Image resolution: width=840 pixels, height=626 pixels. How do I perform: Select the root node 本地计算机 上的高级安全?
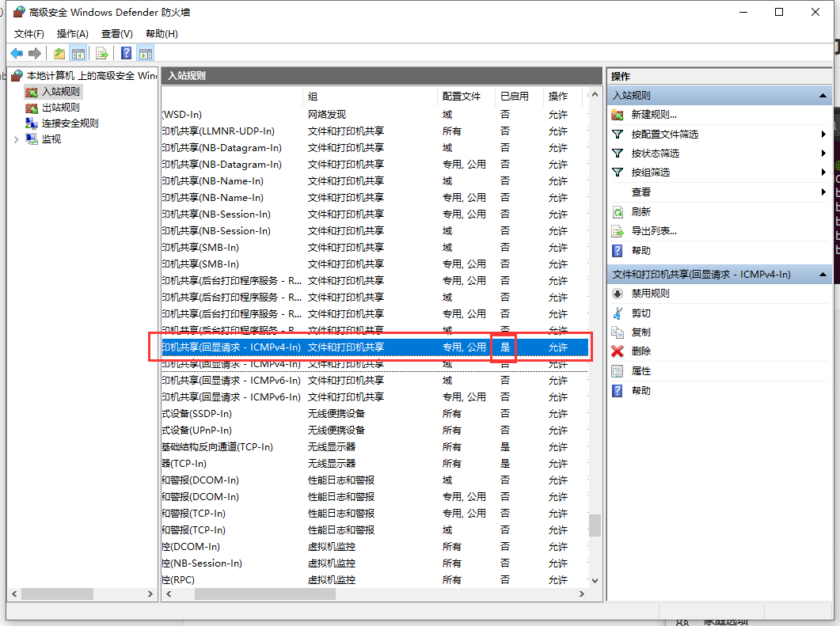(92, 76)
